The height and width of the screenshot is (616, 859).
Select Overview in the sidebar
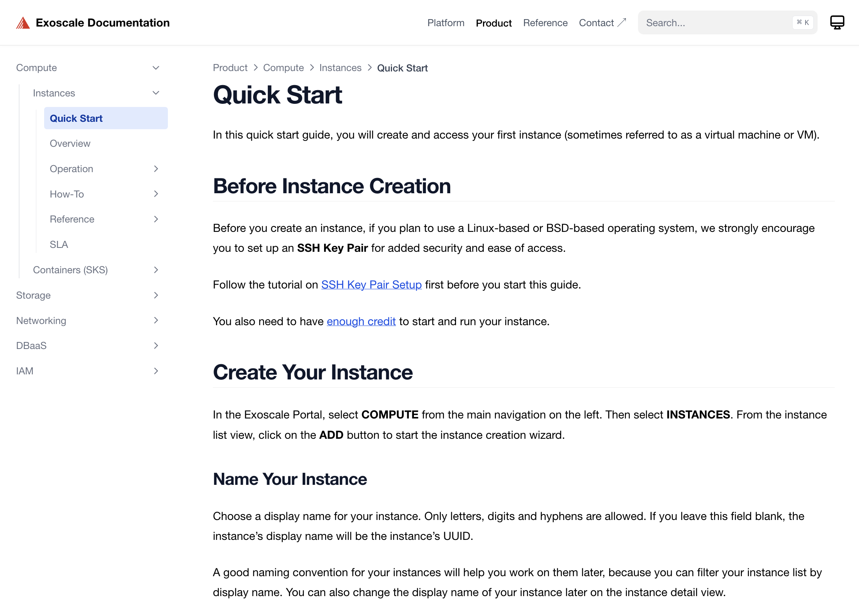click(x=70, y=143)
